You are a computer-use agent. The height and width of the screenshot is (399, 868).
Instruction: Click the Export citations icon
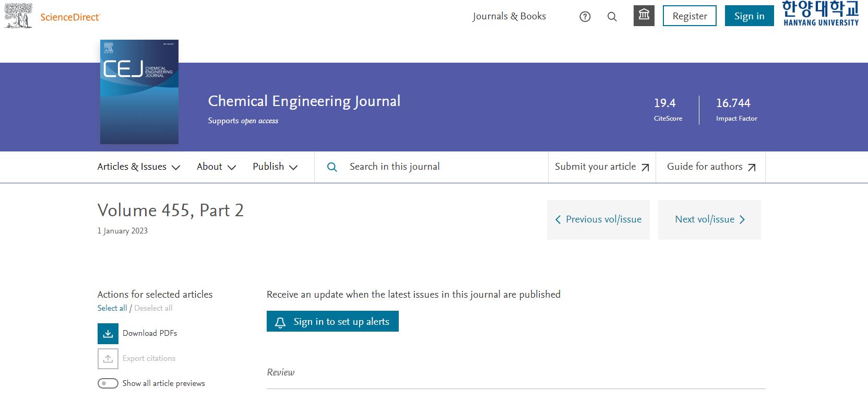(x=108, y=359)
